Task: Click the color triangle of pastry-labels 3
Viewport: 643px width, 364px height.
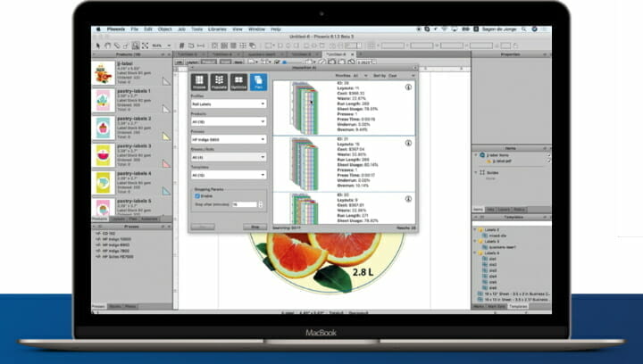Action: (166, 163)
